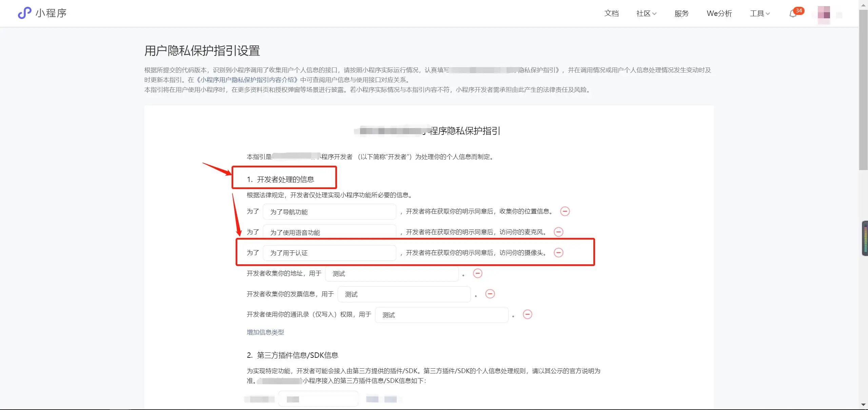Click the 小程序 logo icon
Image resolution: width=868 pixels, height=410 pixels.
[24, 13]
